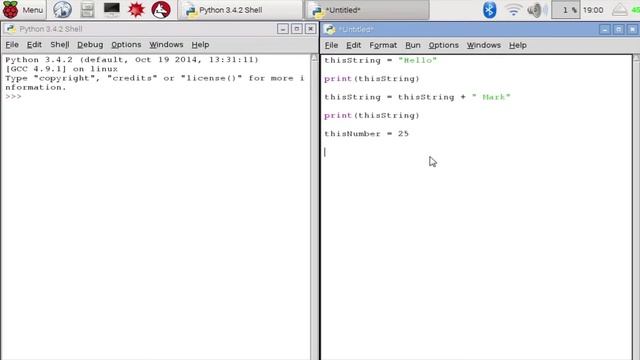Close the Python Shell window

pyautogui.click(x=311, y=29)
